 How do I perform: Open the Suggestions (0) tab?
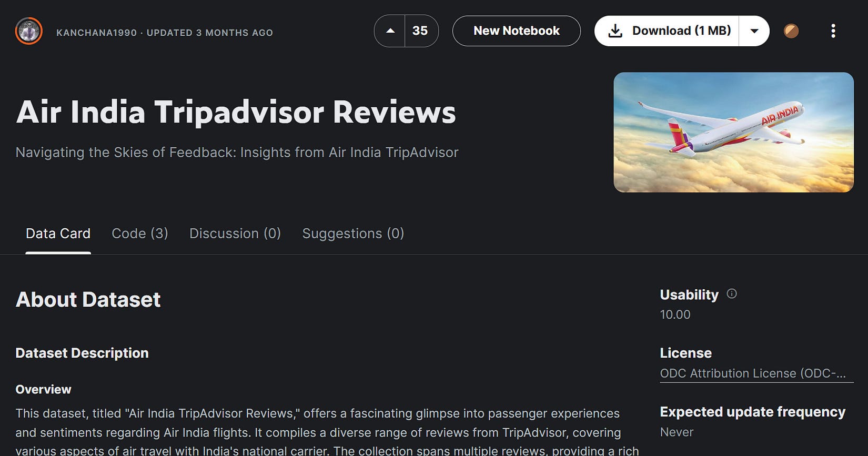point(353,234)
